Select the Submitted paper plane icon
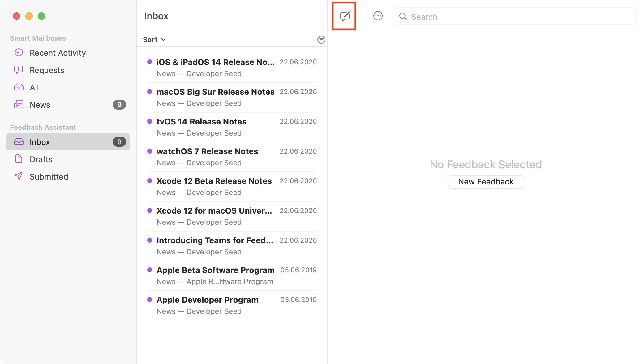The height and width of the screenshot is (364, 644). click(x=19, y=176)
